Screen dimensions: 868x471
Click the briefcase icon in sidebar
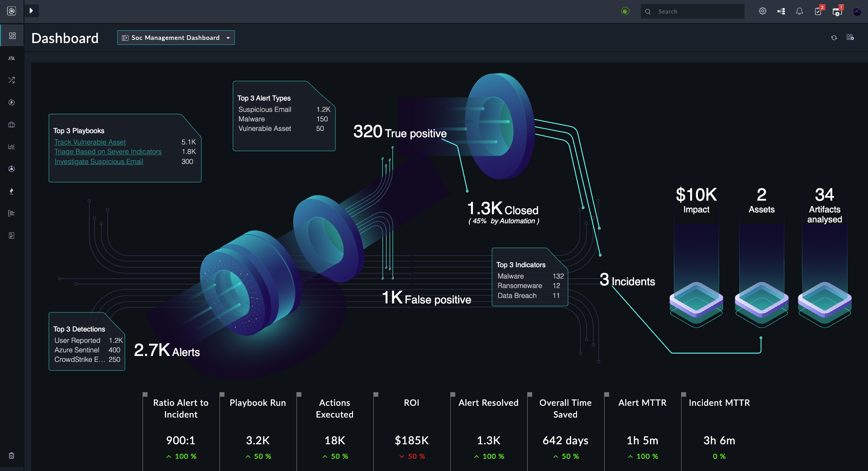point(12,125)
